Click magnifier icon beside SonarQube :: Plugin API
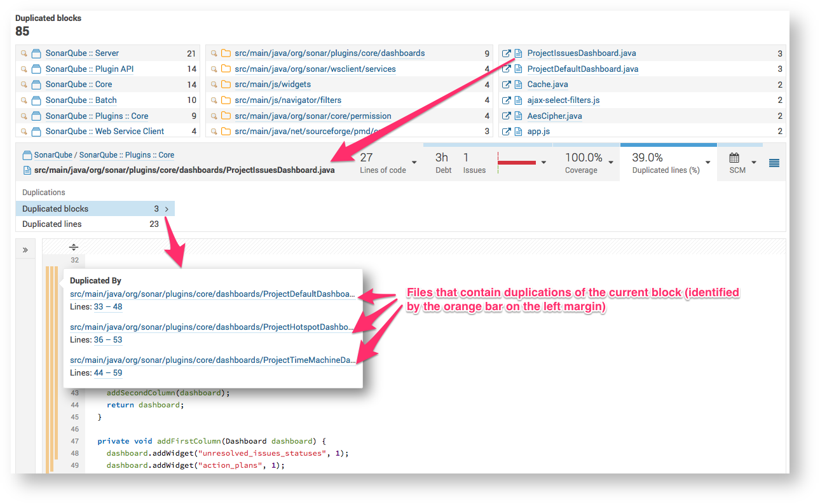This screenshot has height=504, width=820. click(x=24, y=69)
